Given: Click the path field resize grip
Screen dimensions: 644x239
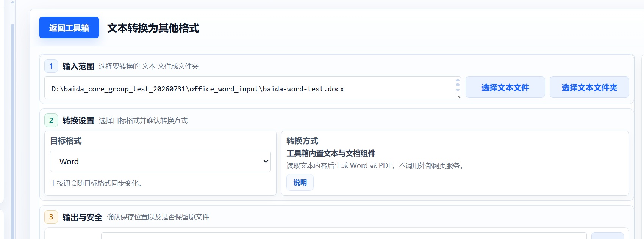Looking at the screenshot, I should point(458,96).
